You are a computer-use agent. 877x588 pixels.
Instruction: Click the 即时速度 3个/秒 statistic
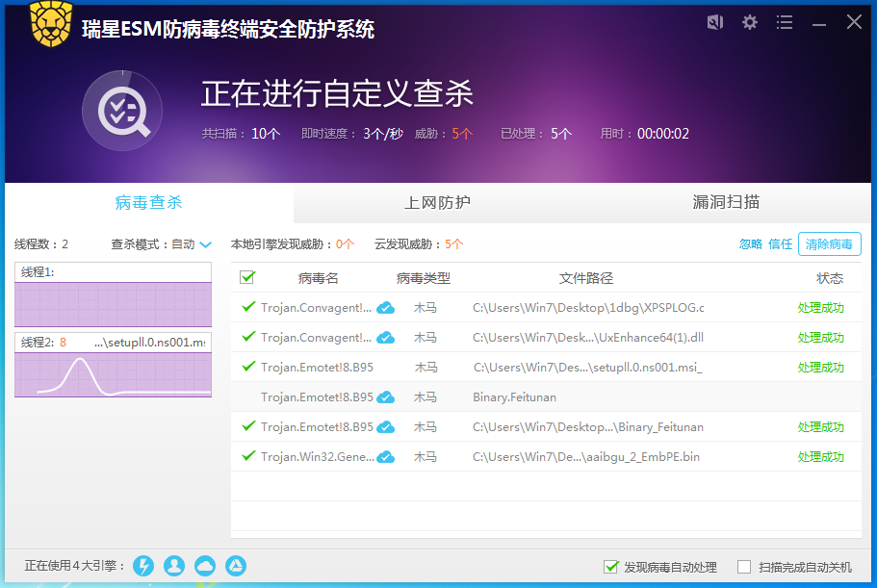point(351,134)
